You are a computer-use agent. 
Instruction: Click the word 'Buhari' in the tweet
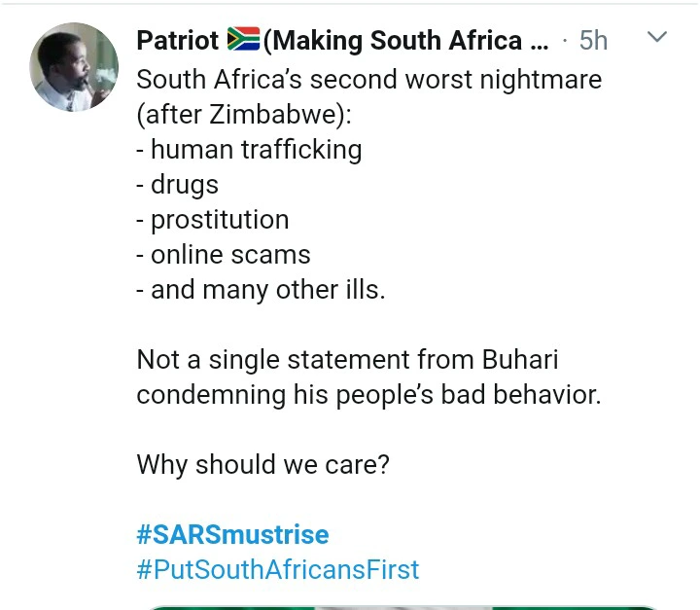coord(520,360)
